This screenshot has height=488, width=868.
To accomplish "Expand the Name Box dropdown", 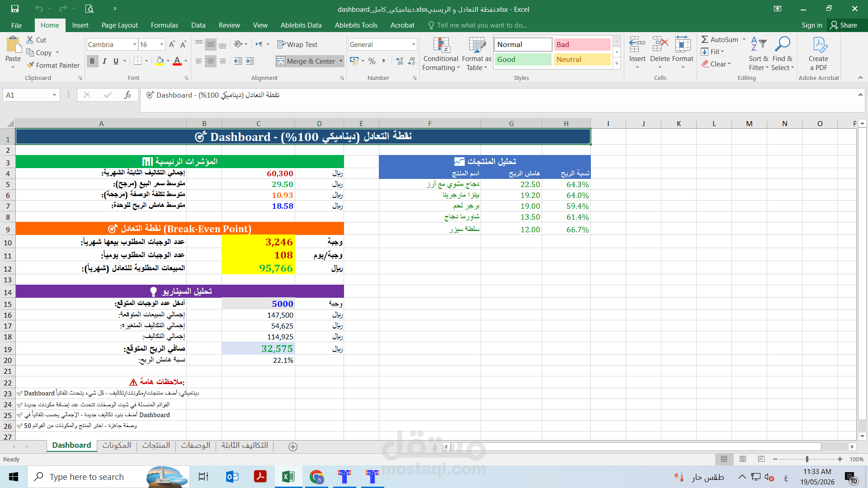I will point(54,95).
